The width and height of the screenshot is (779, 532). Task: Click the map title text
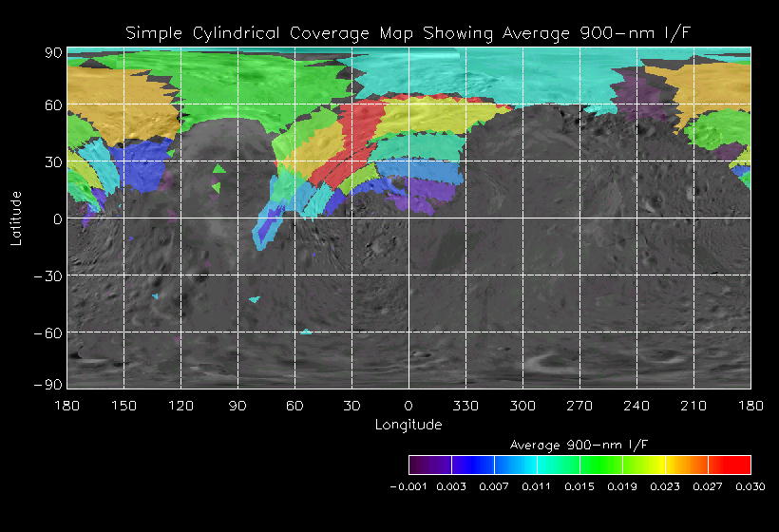click(x=408, y=34)
